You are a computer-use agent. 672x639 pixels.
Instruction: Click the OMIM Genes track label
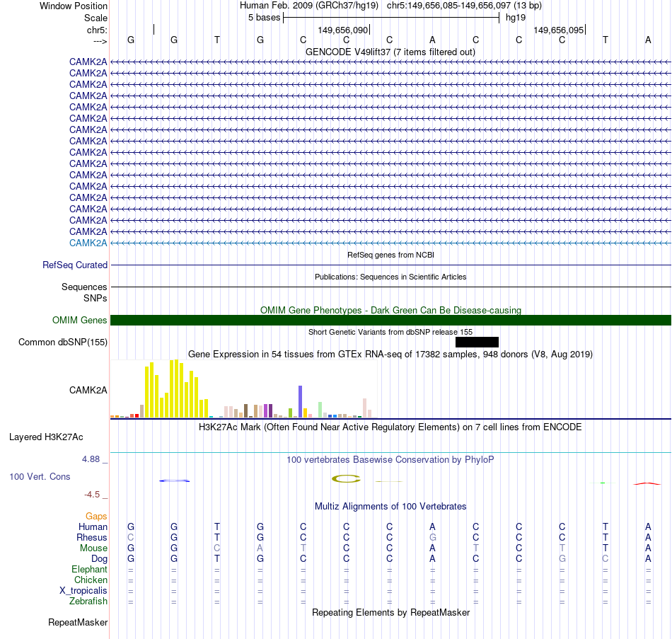[80, 320]
